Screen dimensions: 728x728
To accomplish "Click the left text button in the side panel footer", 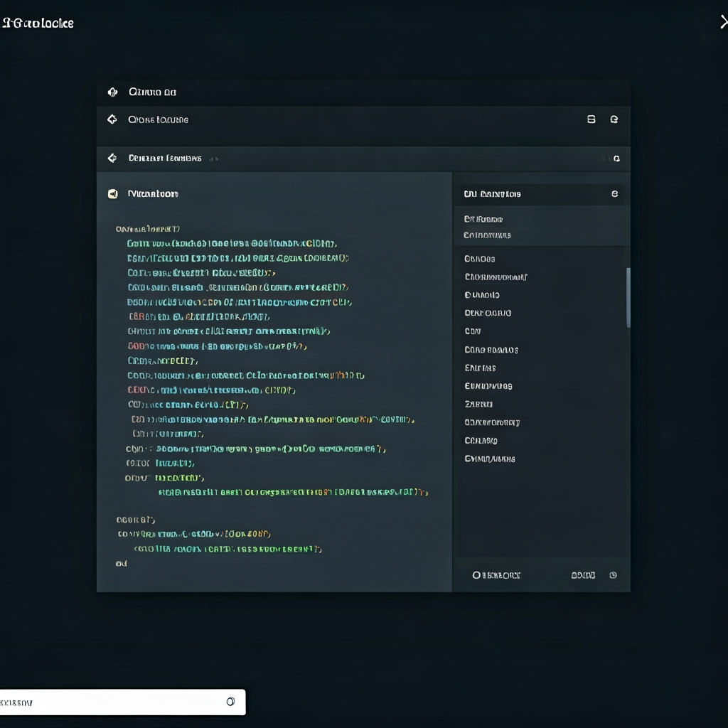I will (x=496, y=575).
